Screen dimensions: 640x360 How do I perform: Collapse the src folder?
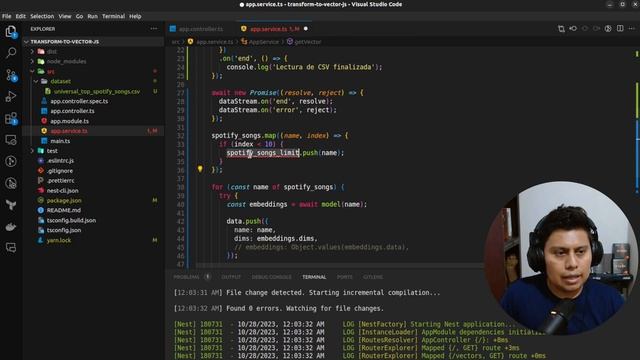pyautogui.click(x=51, y=71)
